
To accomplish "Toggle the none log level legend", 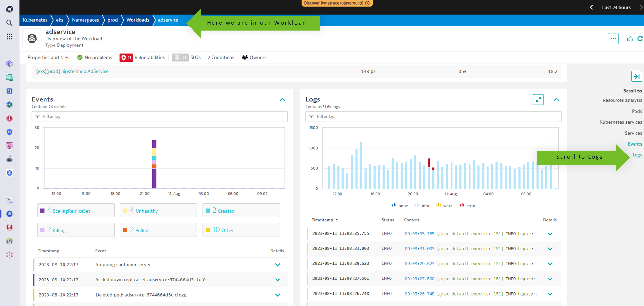I will pyautogui.click(x=400, y=205).
